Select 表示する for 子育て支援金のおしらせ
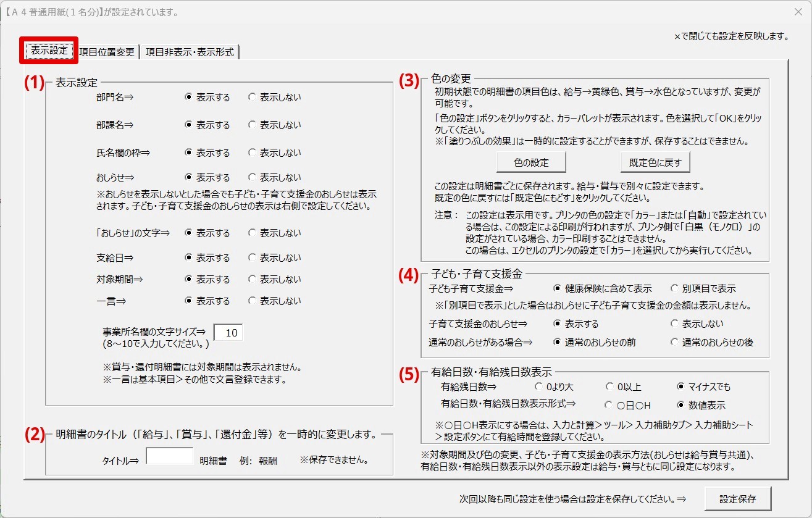Viewport: 812px width, 518px height. [x=576, y=324]
